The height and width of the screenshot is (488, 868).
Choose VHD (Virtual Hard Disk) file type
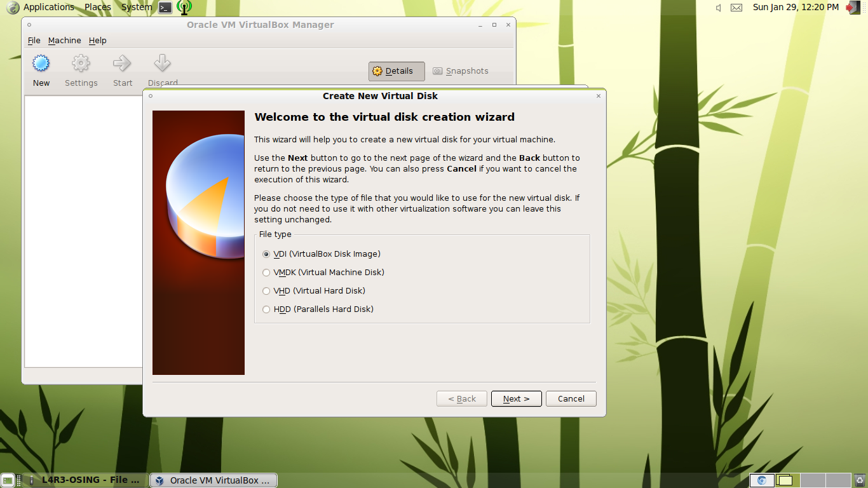314,291
